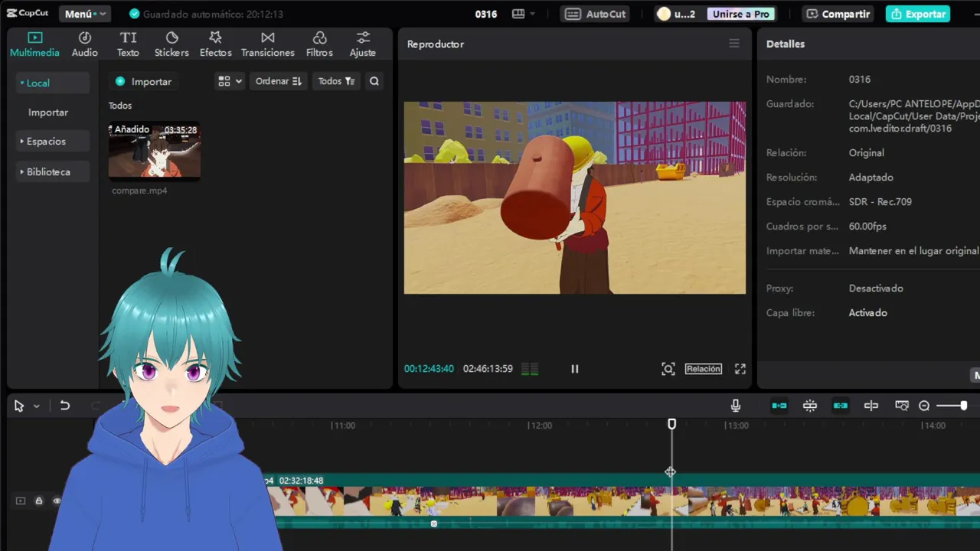Toggle clip linkage
Image resolution: width=980 pixels, height=551 pixels.
point(841,406)
